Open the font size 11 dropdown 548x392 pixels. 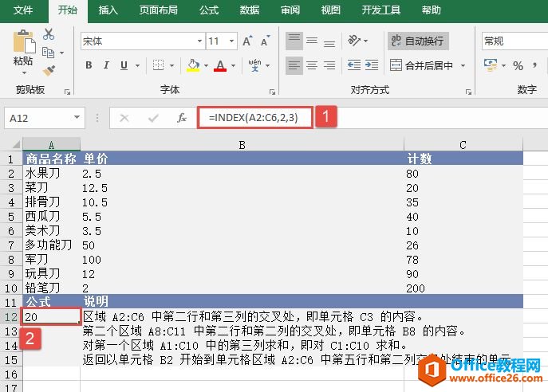click(231, 41)
